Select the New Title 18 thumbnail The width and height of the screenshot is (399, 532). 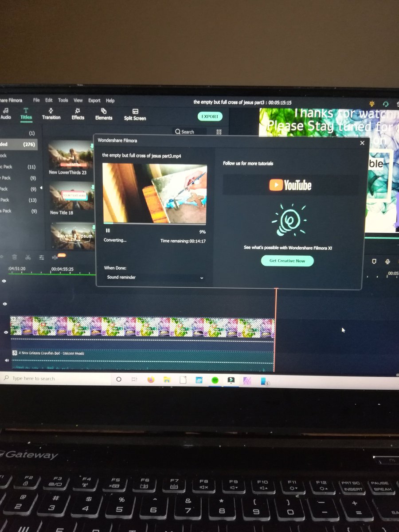coord(71,195)
